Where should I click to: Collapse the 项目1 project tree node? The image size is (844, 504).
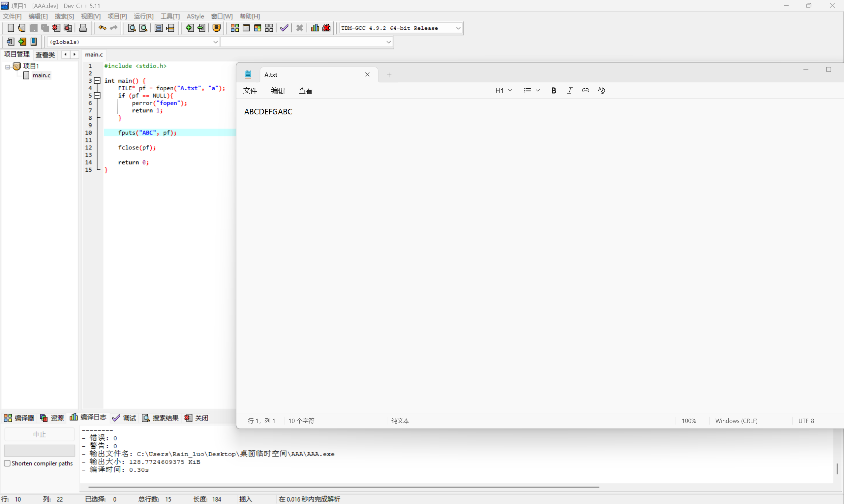point(8,67)
